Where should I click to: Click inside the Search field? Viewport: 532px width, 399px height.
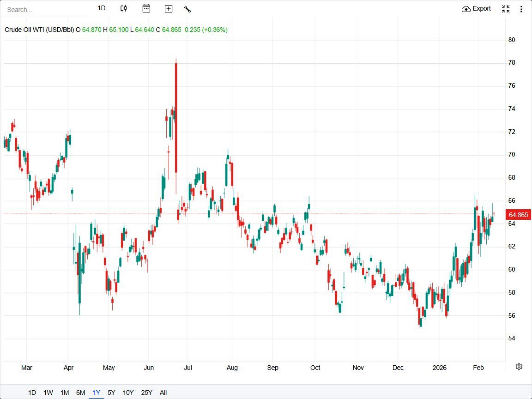(x=44, y=8)
